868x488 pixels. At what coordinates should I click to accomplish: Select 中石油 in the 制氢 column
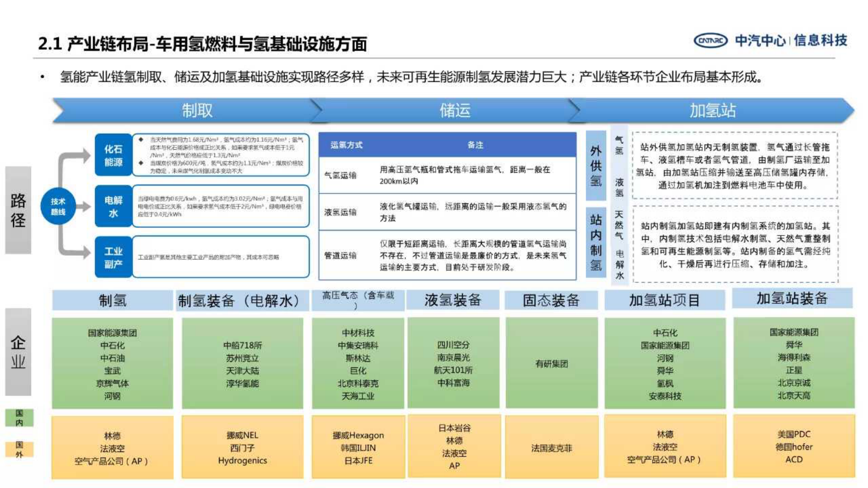(112, 358)
